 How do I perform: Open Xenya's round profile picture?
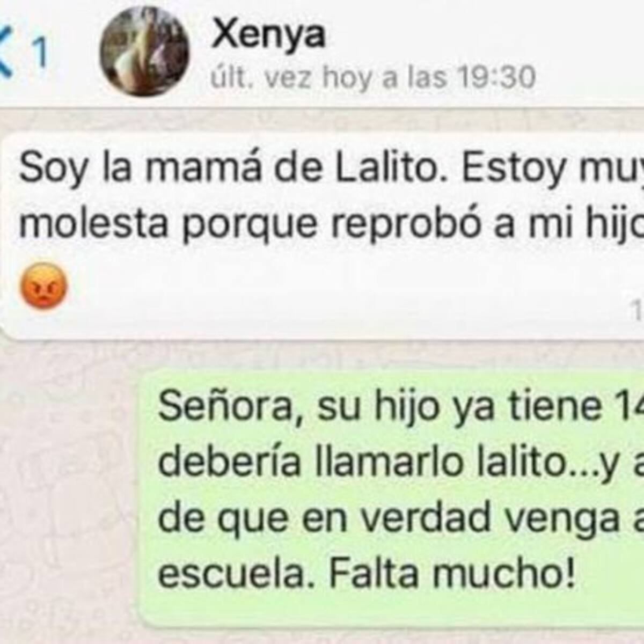(x=145, y=52)
